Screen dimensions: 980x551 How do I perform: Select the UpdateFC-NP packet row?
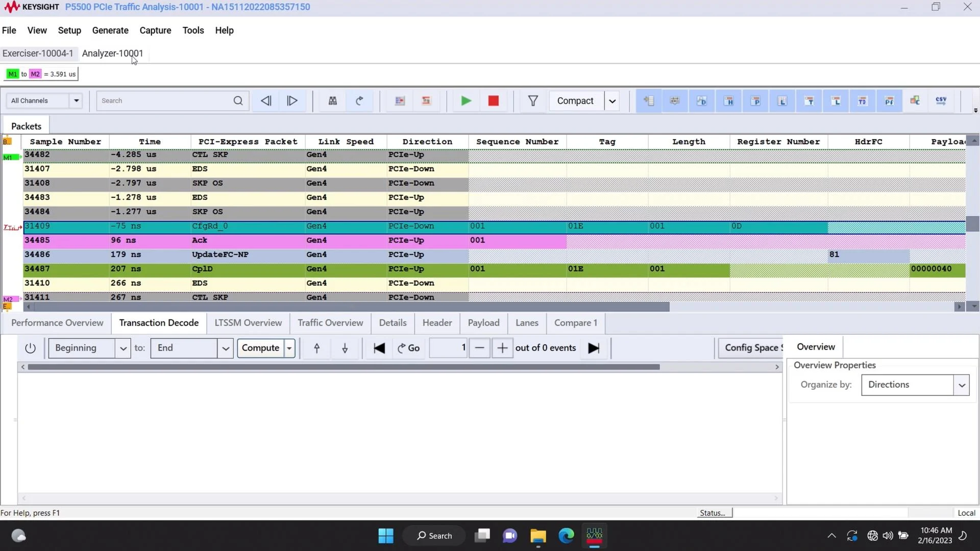coord(494,255)
